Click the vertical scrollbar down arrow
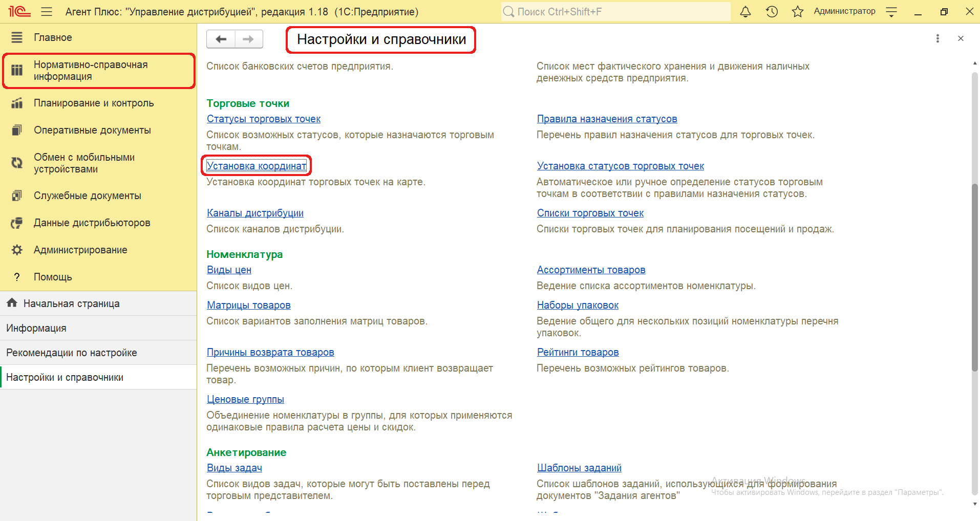Image resolution: width=980 pixels, height=521 pixels. point(974,504)
